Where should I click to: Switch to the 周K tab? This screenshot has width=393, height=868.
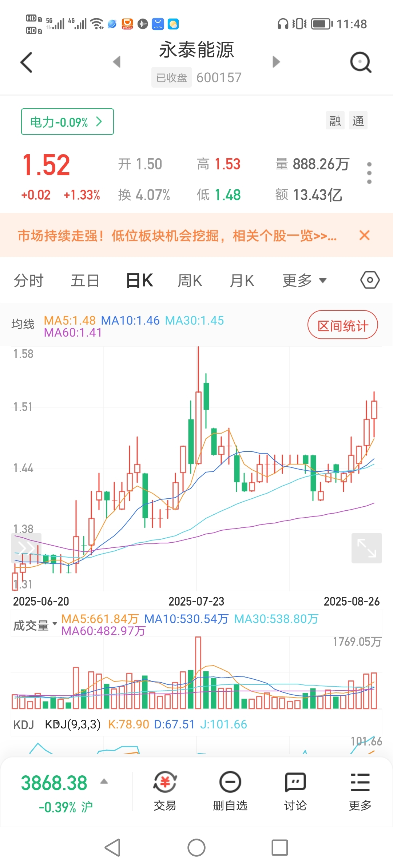tap(190, 281)
